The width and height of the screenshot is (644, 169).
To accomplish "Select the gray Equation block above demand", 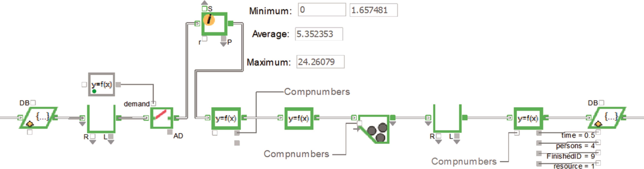I will [x=101, y=85].
